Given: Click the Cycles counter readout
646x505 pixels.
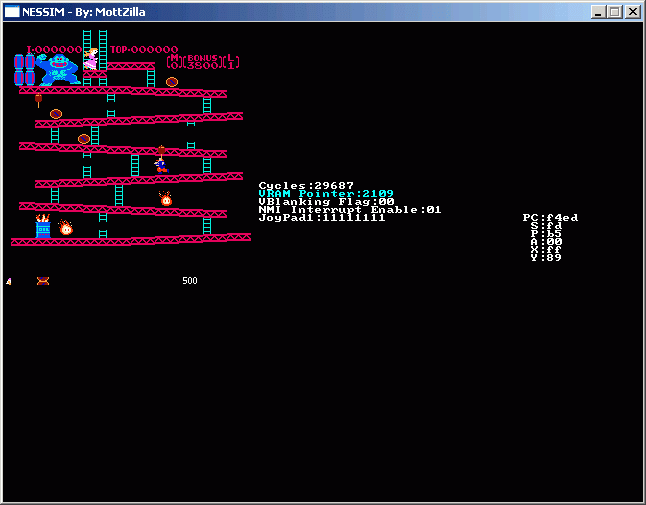Looking at the screenshot, I should coord(305,185).
